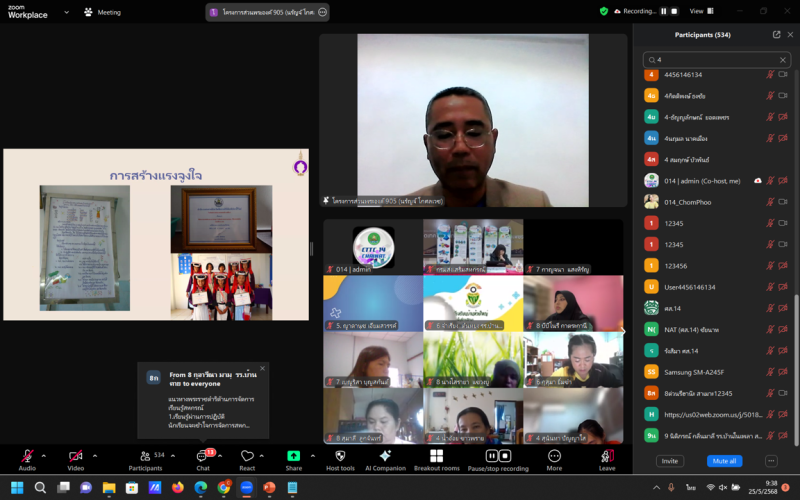This screenshot has width=800, height=500.
Task: Expand chat options arrow beside Chat
Action: (220, 456)
